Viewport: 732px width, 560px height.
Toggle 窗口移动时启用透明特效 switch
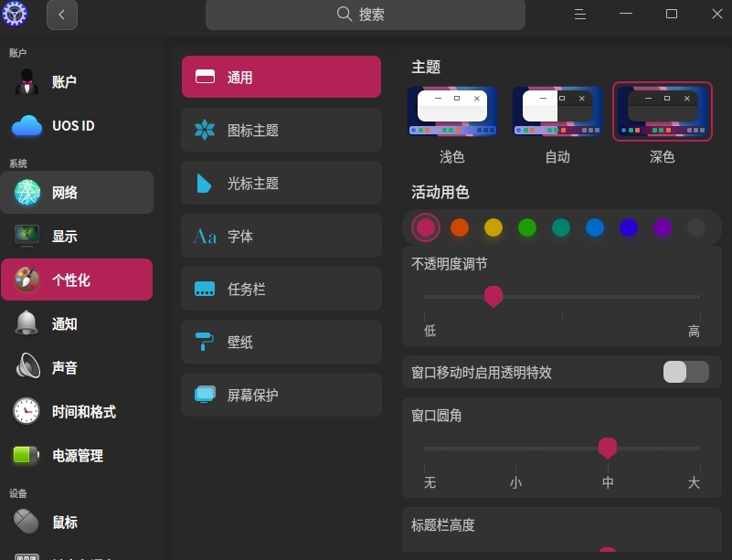686,372
